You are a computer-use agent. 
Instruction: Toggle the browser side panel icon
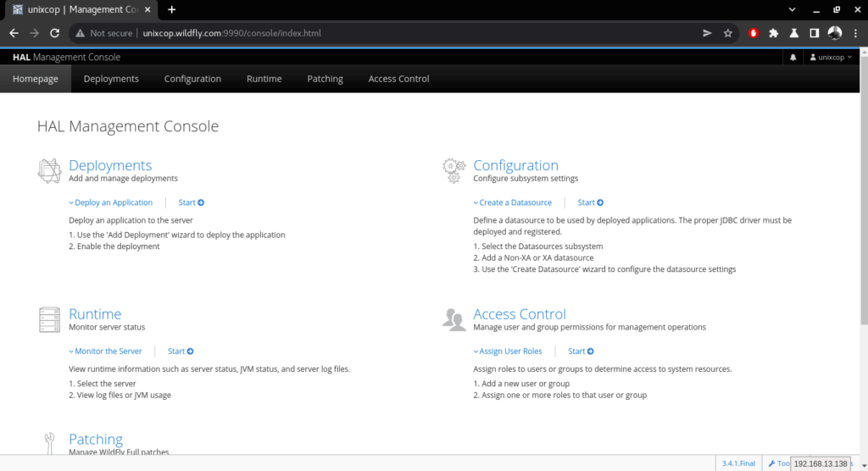coord(815,33)
